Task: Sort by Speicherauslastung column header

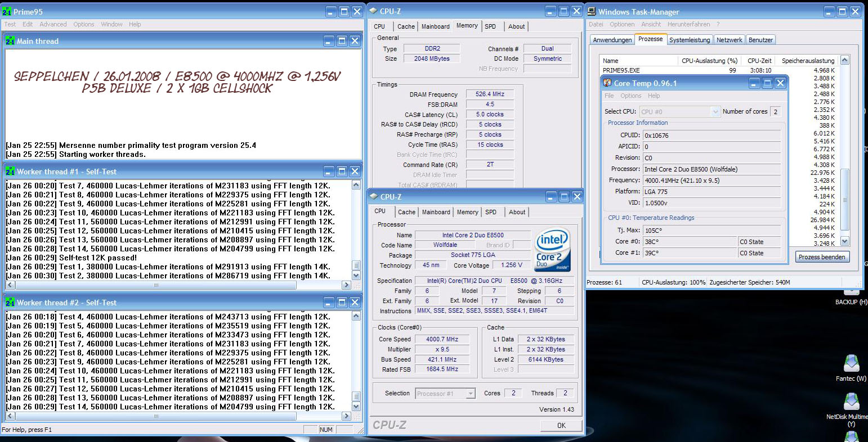Action: pos(808,60)
